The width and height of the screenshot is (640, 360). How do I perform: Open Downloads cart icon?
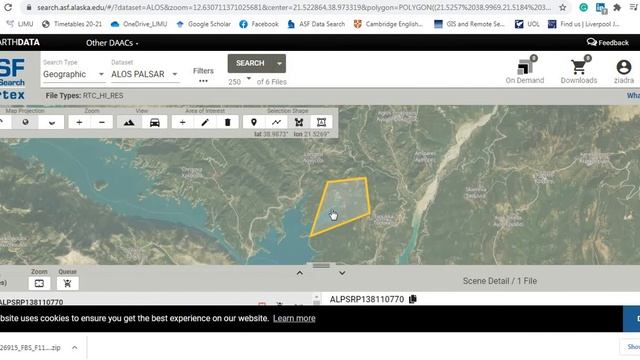[579, 70]
